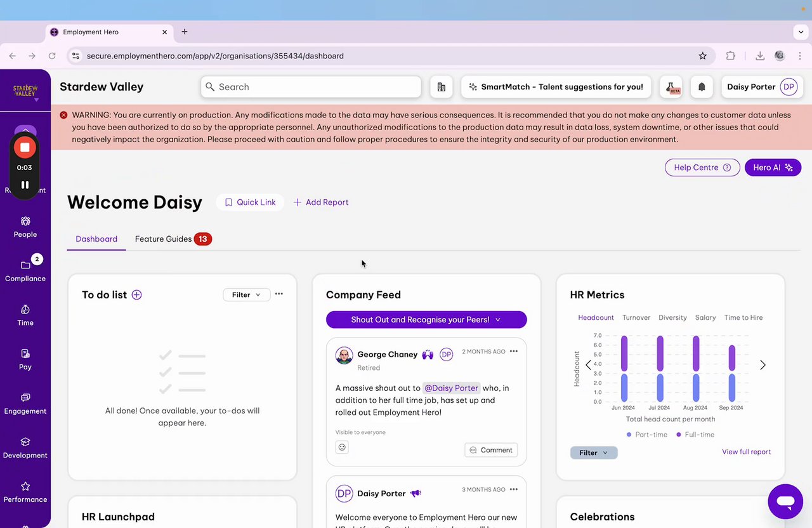Click the Stardew Valley organisation logo
The width and height of the screenshot is (812, 528).
click(x=25, y=91)
